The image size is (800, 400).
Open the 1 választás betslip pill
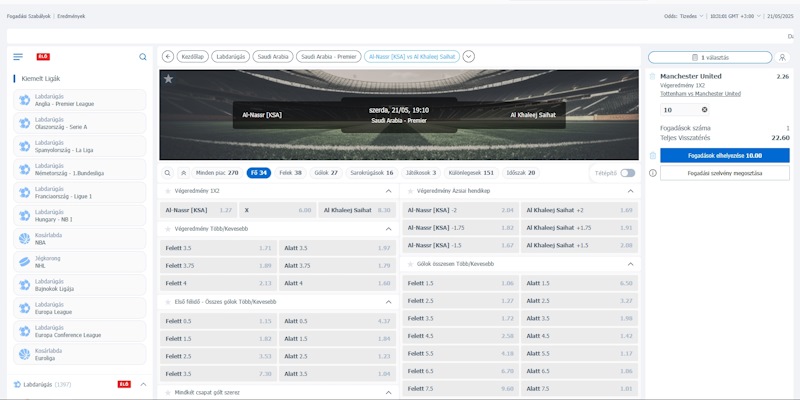click(710, 57)
